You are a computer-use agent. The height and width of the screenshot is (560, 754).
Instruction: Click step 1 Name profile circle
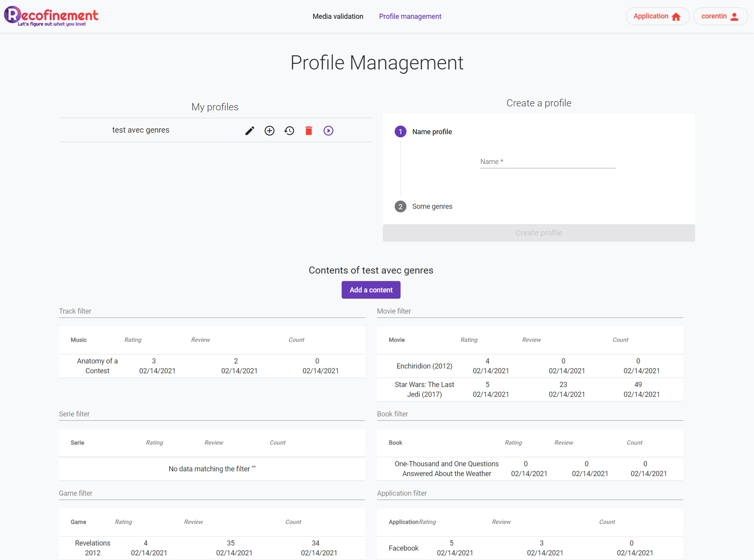pos(400,132)
